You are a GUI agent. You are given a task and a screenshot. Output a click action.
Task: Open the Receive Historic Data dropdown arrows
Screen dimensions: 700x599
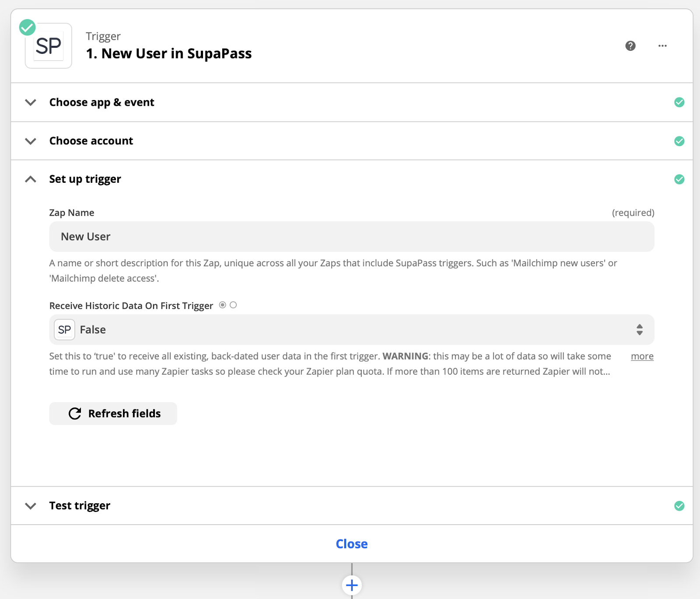coord(639,330)
